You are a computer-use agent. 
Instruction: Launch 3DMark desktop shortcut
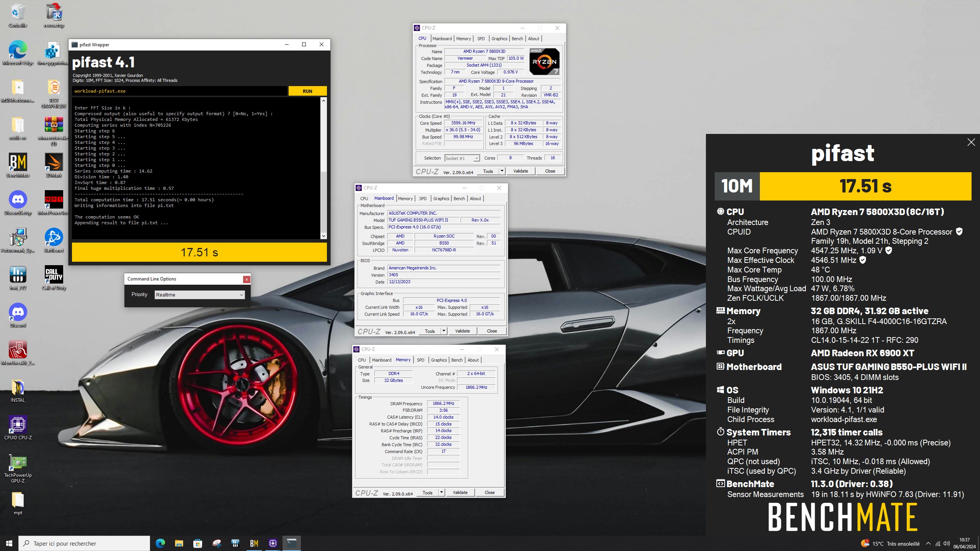54,165
